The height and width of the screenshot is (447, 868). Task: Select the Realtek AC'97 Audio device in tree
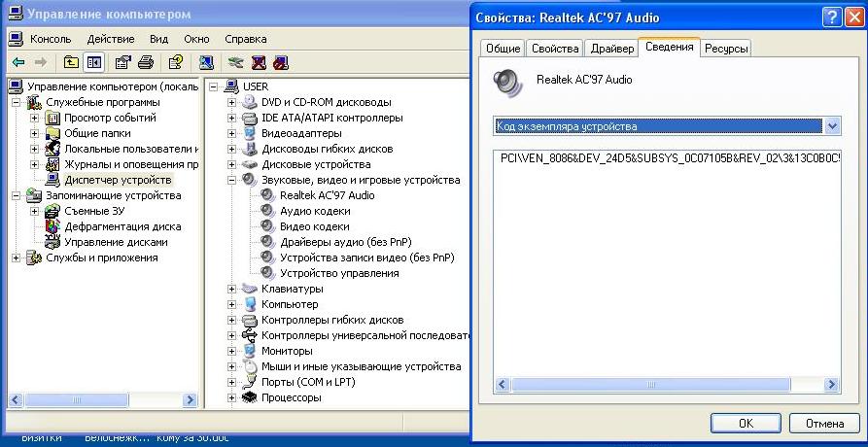(328, 195)
